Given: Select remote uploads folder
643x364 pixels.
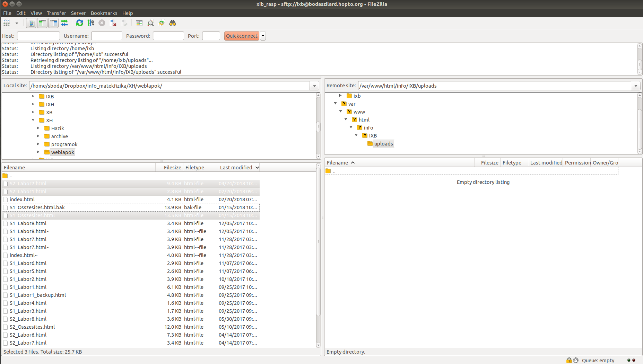Looking at the screenshot, I should click(383, 144).
